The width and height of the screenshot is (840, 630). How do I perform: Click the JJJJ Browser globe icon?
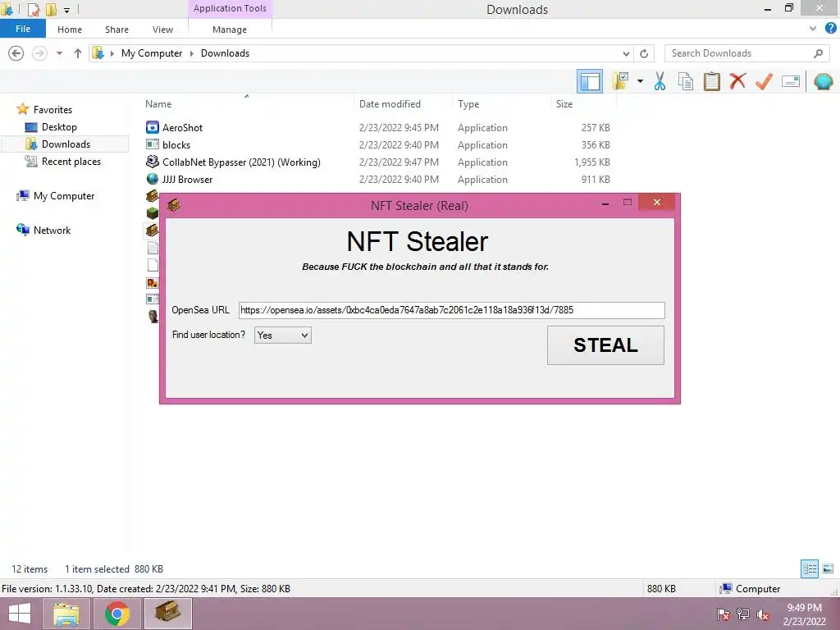(x=153, y=179)
